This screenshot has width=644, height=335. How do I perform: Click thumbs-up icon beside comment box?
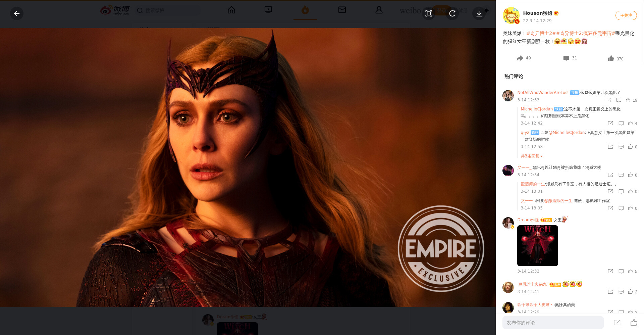pyautogui.click(x=634, y=323)
